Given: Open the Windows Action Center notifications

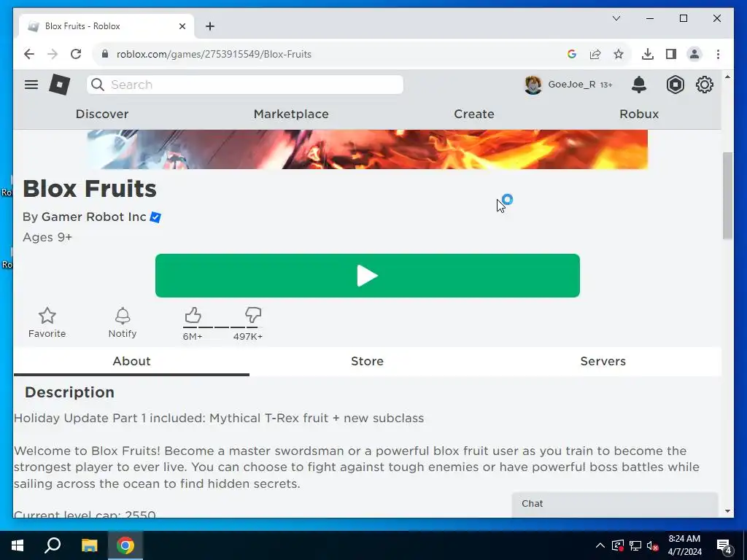Looking at the screenshot, I should click(x=724, y=545).
